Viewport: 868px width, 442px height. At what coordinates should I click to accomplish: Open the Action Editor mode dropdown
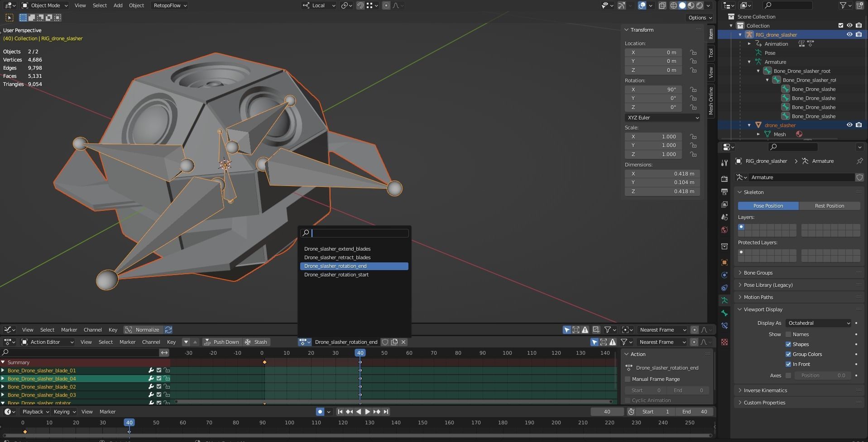pos(48,342)
